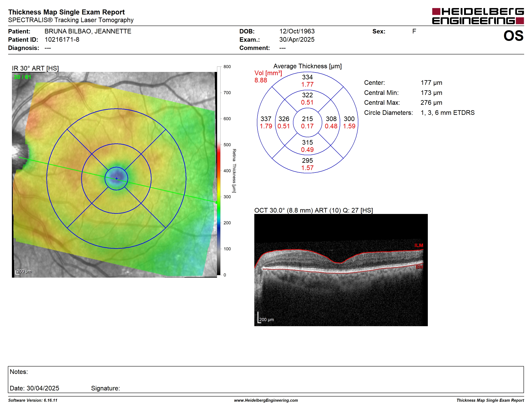
Task: Click the inner right thickness 308
Action: (331, 119)
